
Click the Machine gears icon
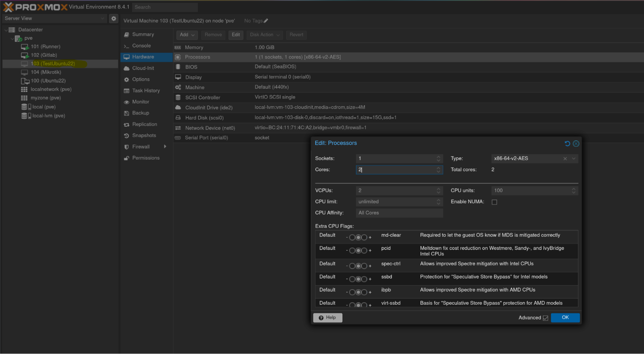[178, 87]
